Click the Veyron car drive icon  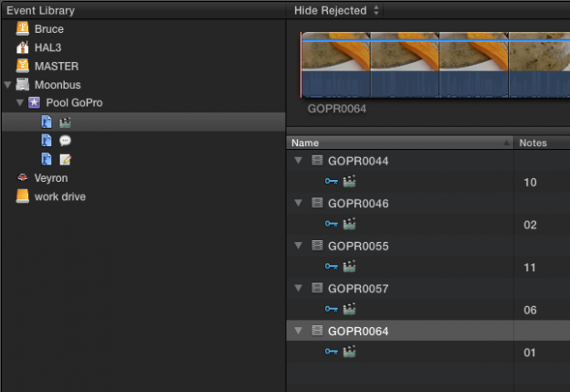tap(23, 177)
